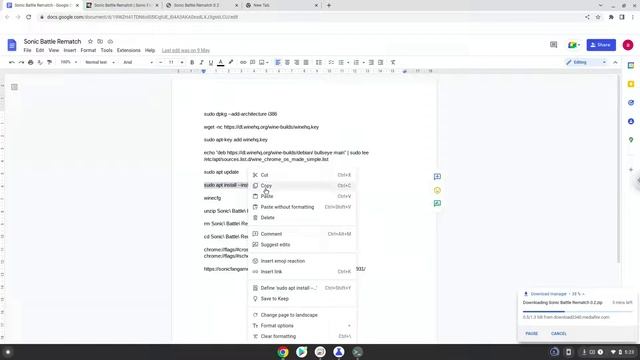
Task: Choose Change page to landscape
Action: [302, 315]
